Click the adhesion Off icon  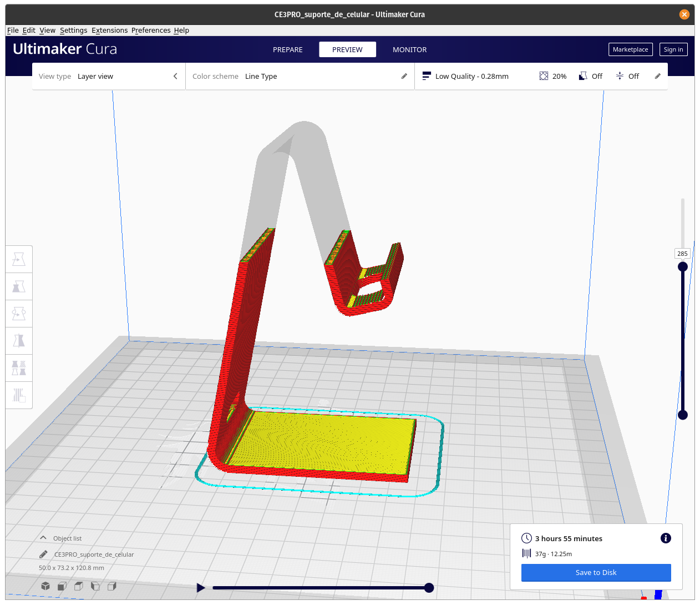[x=620, y=76]
